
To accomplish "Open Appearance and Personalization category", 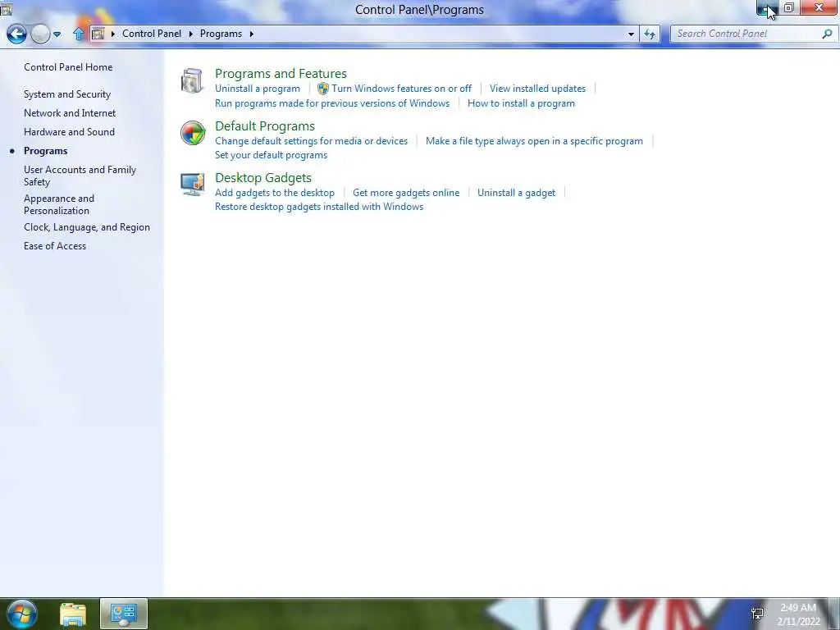I will 59,204.
